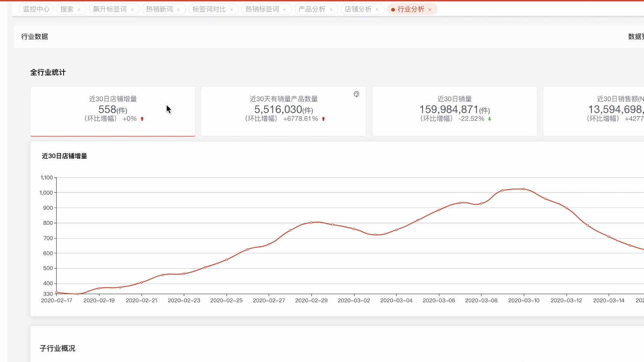Open the 搜索 tab

click(67, 9)
